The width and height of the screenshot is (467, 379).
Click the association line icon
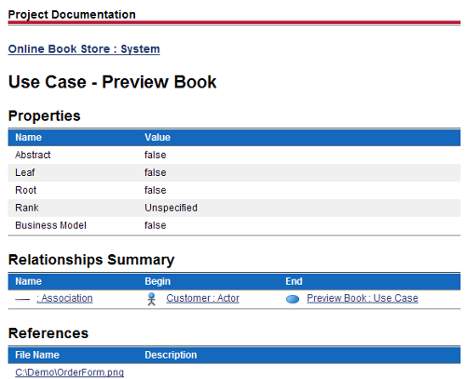coord(23,300)
